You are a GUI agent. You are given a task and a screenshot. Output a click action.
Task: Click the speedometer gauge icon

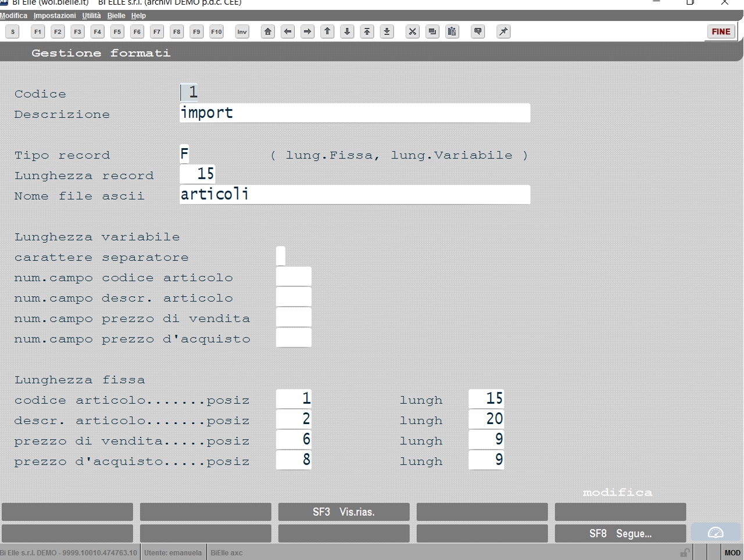coord(716,533)
